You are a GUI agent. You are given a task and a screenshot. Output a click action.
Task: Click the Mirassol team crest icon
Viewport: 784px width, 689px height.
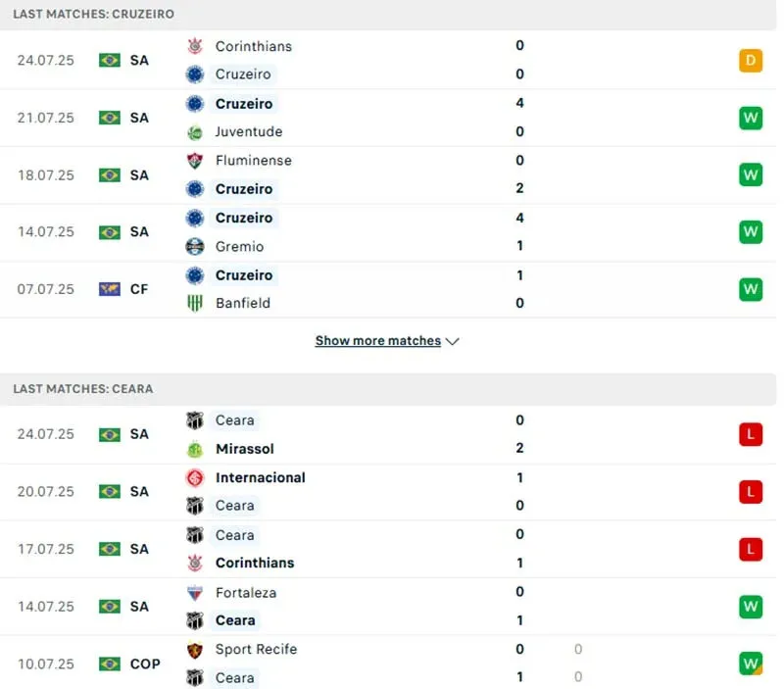point(195,449)
